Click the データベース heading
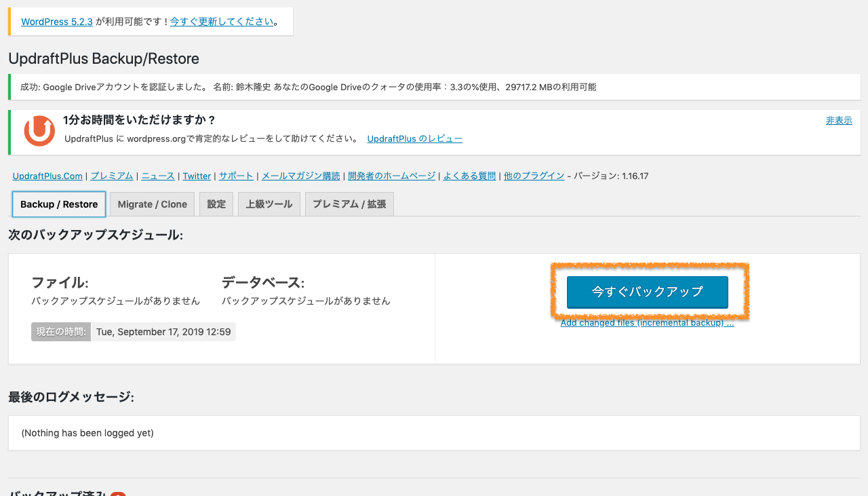The height and width of the screenshot is (496, 868). tap(263, 283)
